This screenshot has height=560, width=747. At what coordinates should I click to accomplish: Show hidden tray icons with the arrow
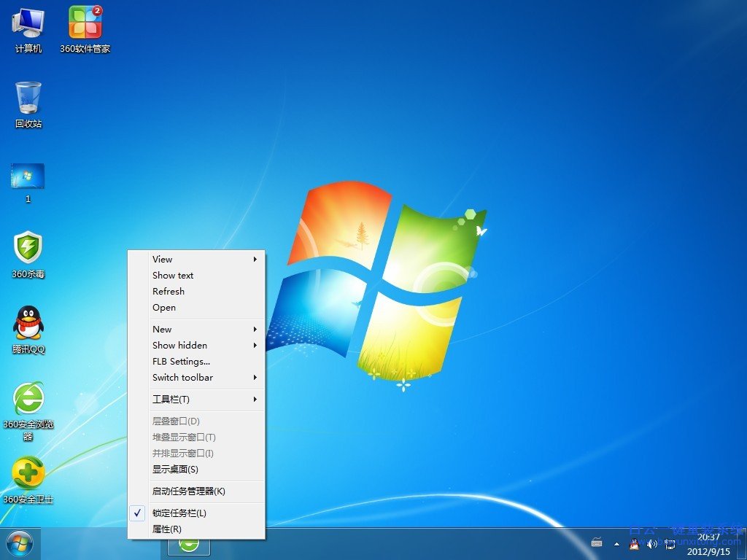[x=617, y=543]
